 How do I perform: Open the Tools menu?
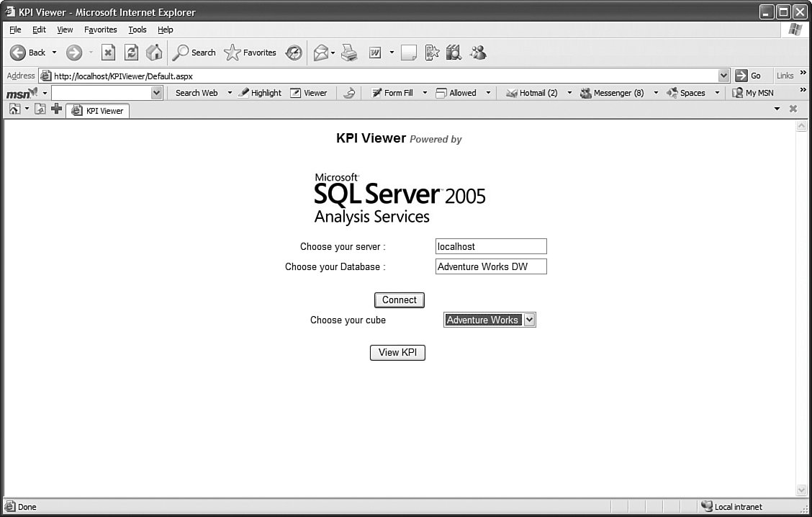[x=137, y=30]
